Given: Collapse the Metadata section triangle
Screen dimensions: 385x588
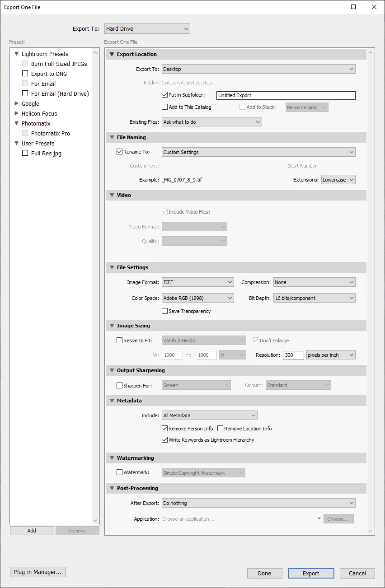Looking at the screenshot, I should tap(112, 401).
